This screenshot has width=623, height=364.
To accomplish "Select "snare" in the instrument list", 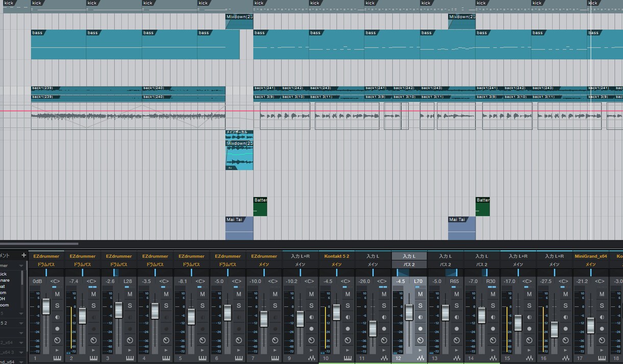I will tap(4, 280).
